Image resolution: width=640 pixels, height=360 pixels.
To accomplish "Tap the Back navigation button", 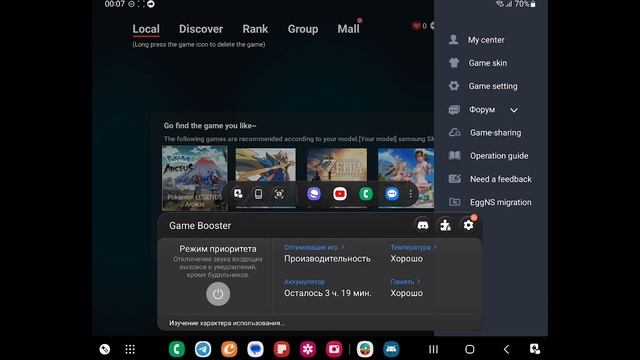I will pos(506,349).
